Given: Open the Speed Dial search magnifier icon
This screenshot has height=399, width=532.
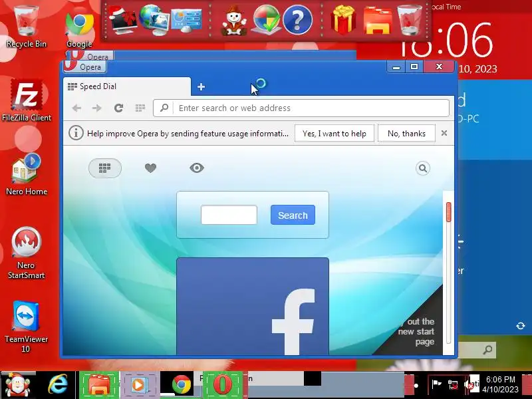Looking at the screenshot, I should tap(423, 168).
